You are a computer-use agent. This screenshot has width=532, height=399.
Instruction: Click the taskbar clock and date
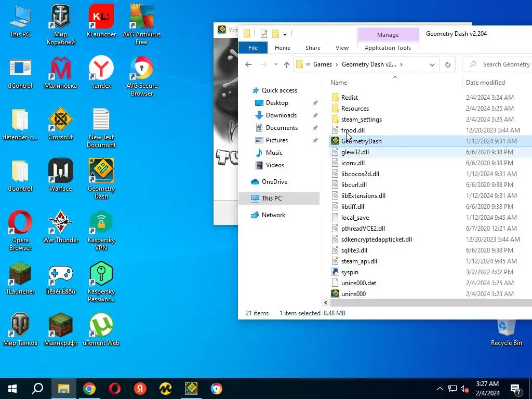[x=487, y=389]
